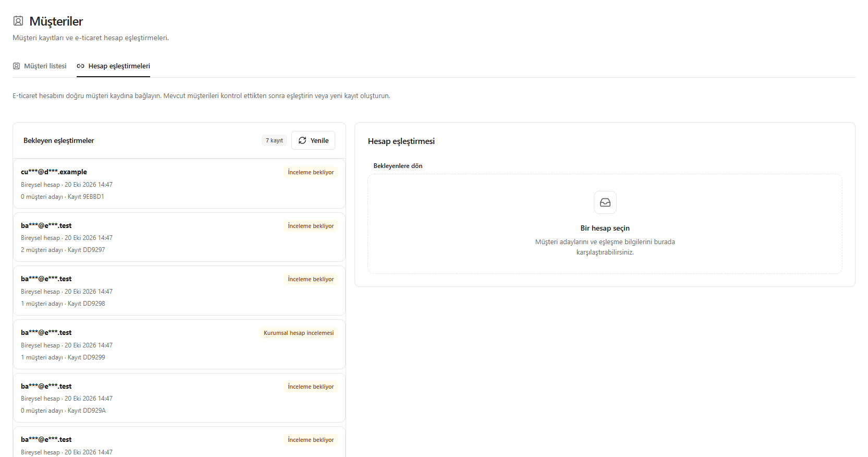The width and height of the screenshot is (868, 457).
Task: Click the '7 kayıt' count badge
Action: tap(274, 140)
